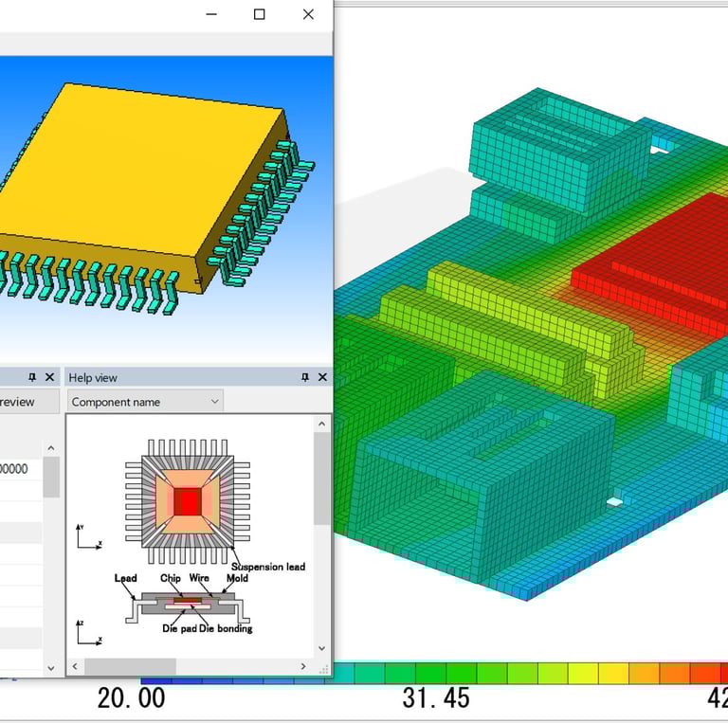
Task: Click Help view horizontal scroll left arrow
Action: 75,666
